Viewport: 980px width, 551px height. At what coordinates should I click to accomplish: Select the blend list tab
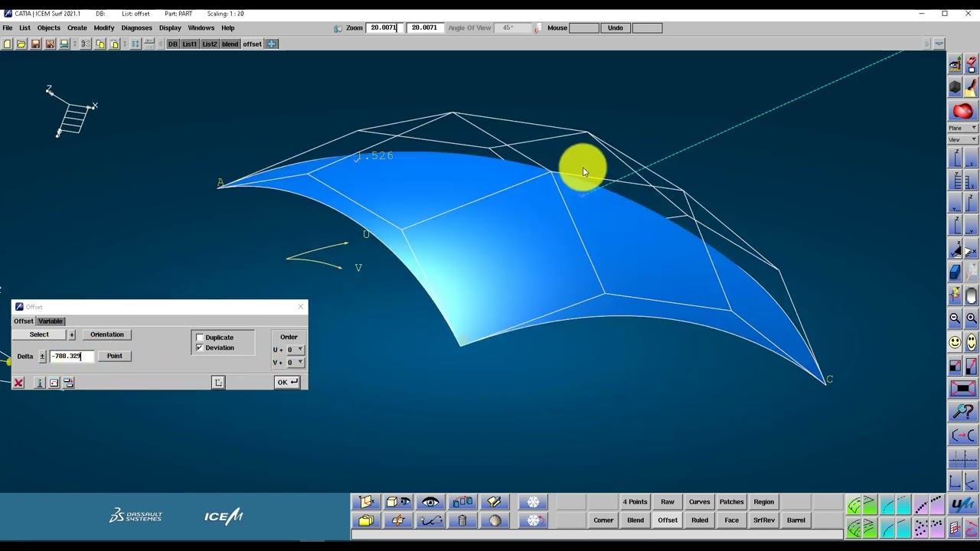pos(230,44)
